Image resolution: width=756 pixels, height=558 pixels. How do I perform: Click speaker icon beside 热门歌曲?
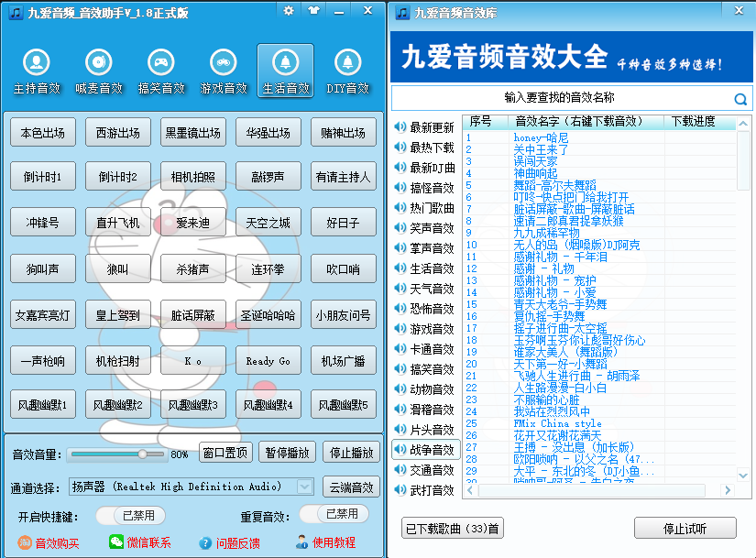[400, 207]
